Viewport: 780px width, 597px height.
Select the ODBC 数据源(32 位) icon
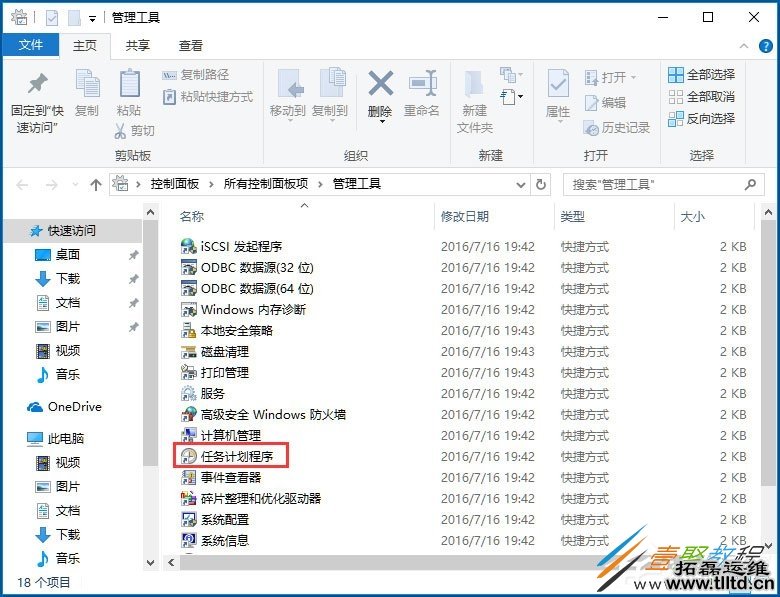tap(189, 267)
